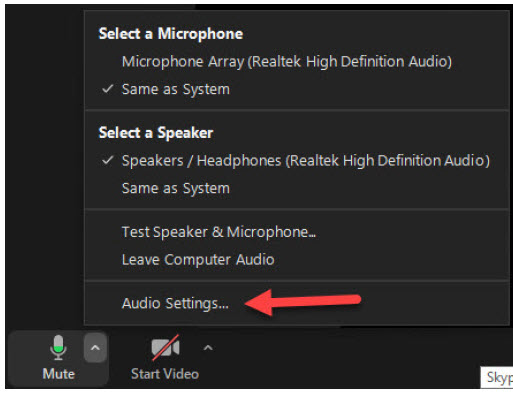Expand the video options caret beside Start Video

[x=208, y=348]
